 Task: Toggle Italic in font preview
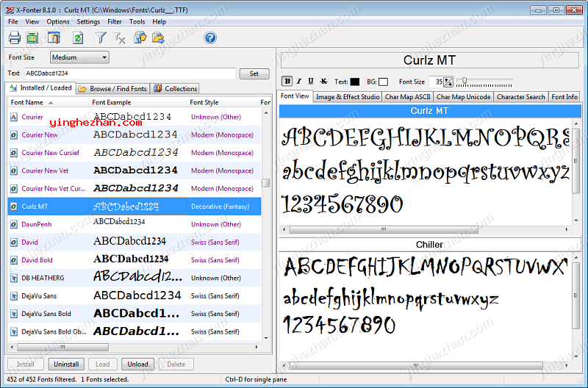(299, 82)
